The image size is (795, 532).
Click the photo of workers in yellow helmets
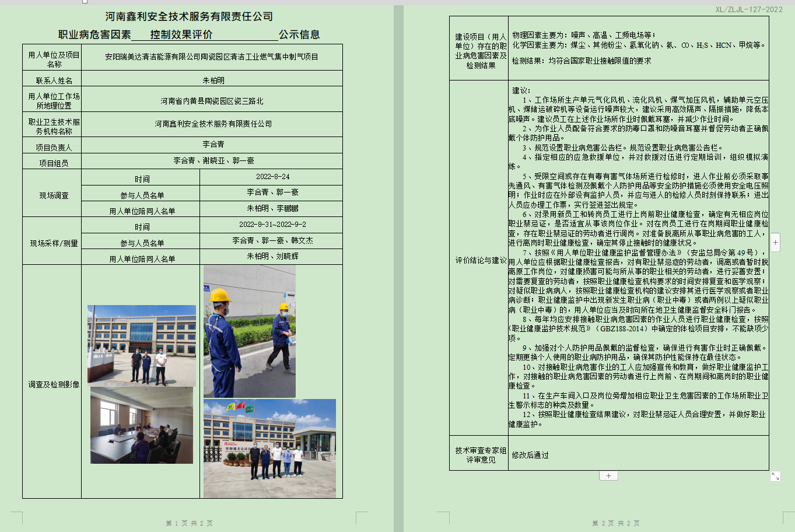tap(250, 331)
